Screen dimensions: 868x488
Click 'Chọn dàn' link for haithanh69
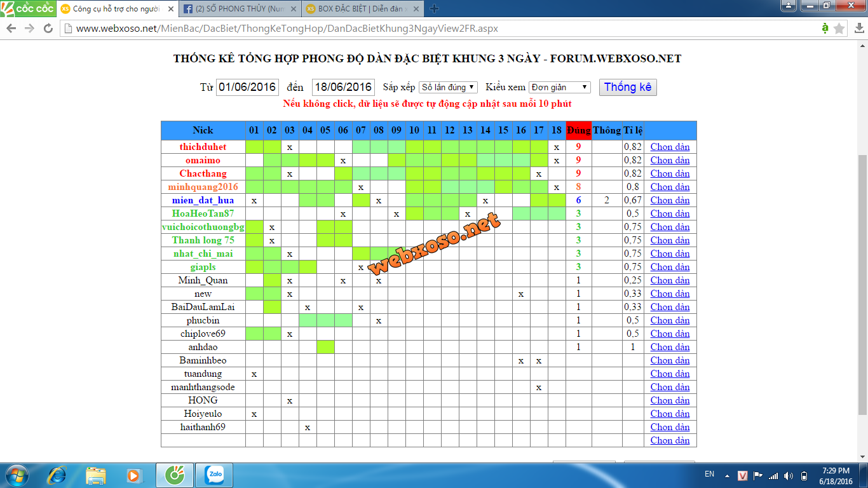point(670,427)
